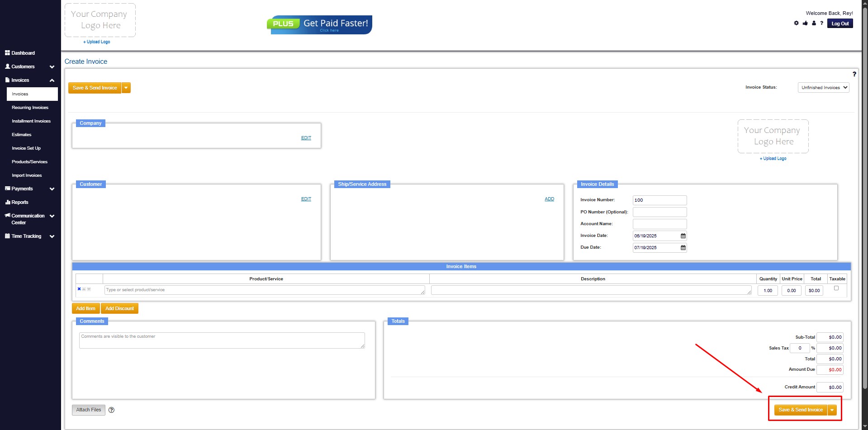Open help via the top-right question mark icon

(x=822, y=23)
